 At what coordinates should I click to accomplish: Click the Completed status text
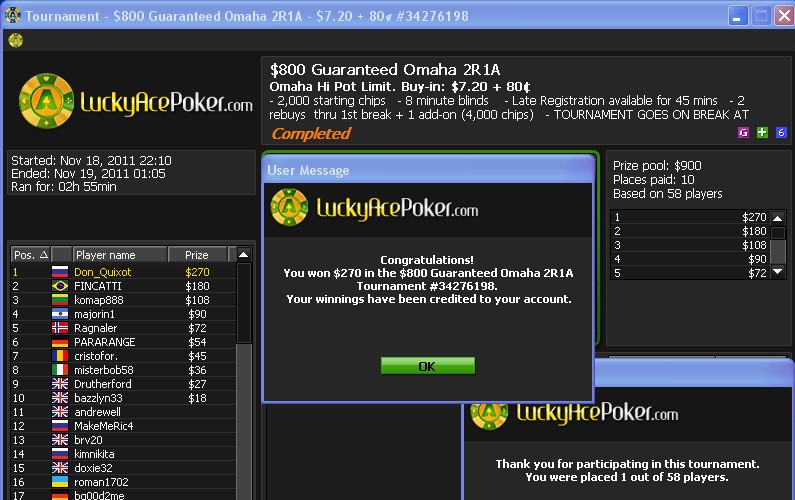coord(311,133)
